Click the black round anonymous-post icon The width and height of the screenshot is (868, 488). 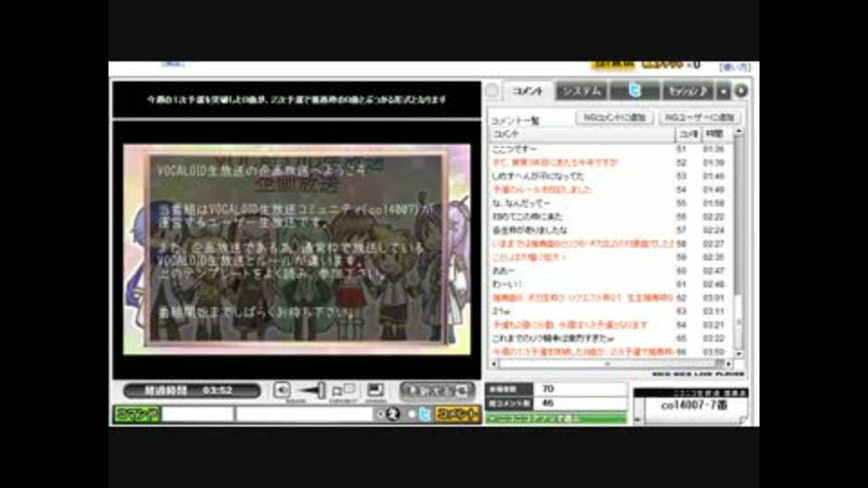click(x=393, y=414)
